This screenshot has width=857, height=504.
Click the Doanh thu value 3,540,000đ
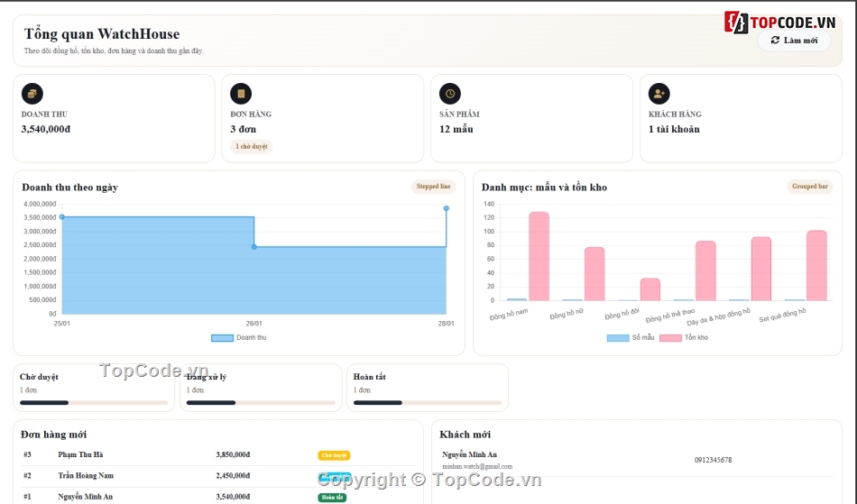click(x=46, y=130)
